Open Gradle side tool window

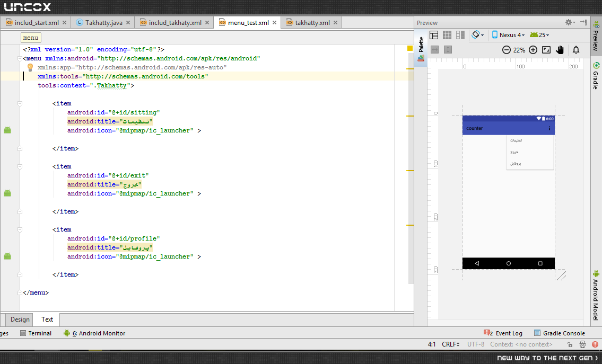pyautogui.click(x=596, y=76)
